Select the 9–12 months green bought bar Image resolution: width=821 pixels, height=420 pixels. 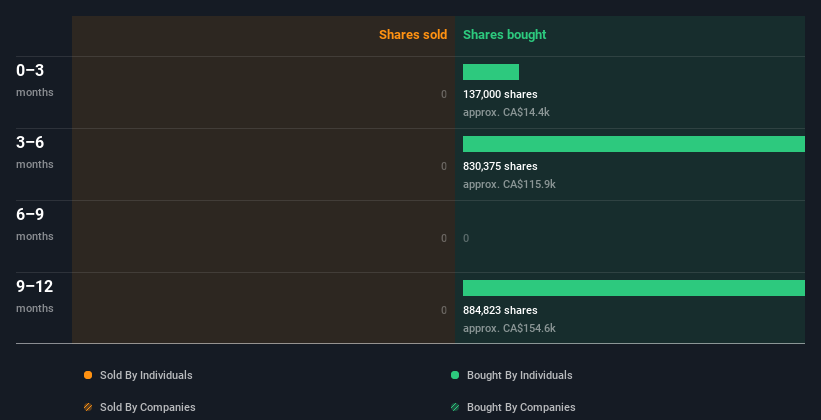coord(634,288)
